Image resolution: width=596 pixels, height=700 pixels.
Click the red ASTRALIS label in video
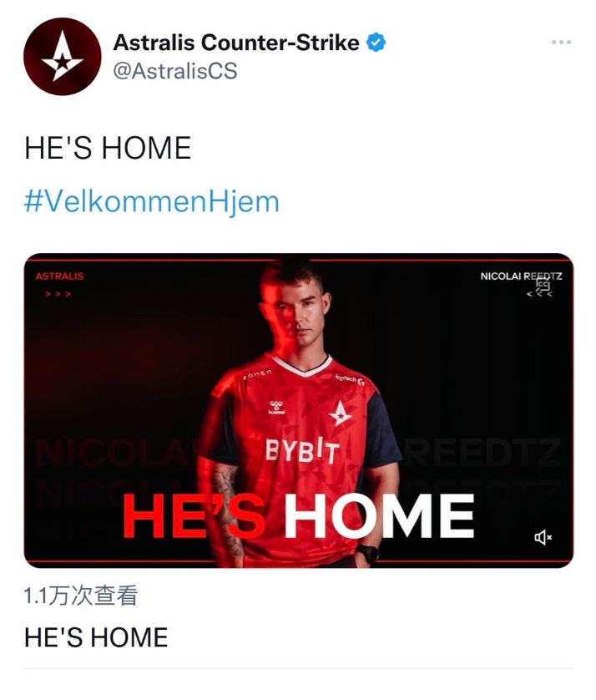[59, 276]
